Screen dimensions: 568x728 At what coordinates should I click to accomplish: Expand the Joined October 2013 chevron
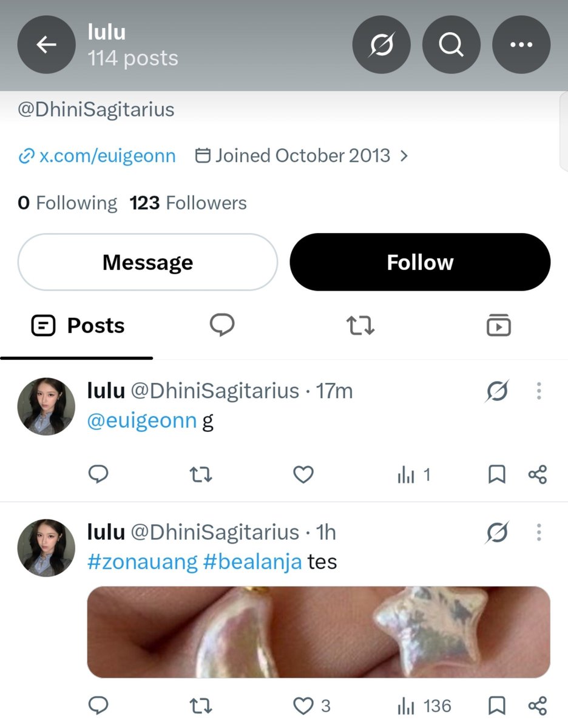(x=404, y=156)
